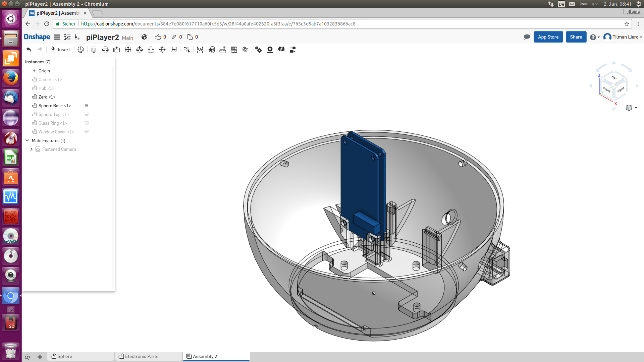Image resolution: width=644 pixels, height=362 pixels.
Task: Open LibreOffice Calc from the dock
Action: coord(11,157)
